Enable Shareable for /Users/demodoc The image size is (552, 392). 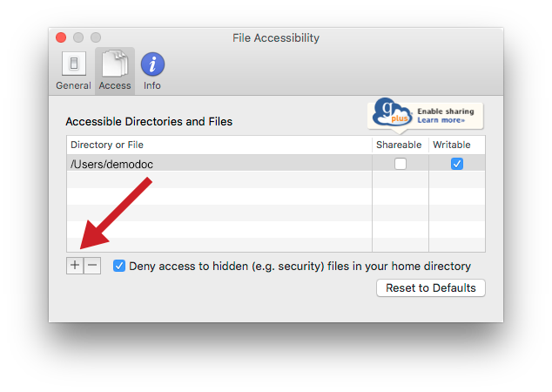401,164
